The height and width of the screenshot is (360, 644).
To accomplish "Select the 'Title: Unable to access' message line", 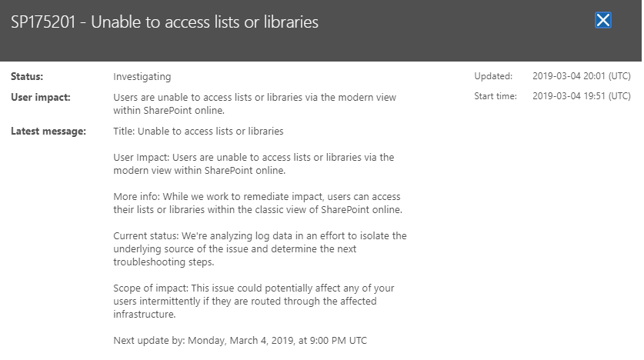I will 198,132.
